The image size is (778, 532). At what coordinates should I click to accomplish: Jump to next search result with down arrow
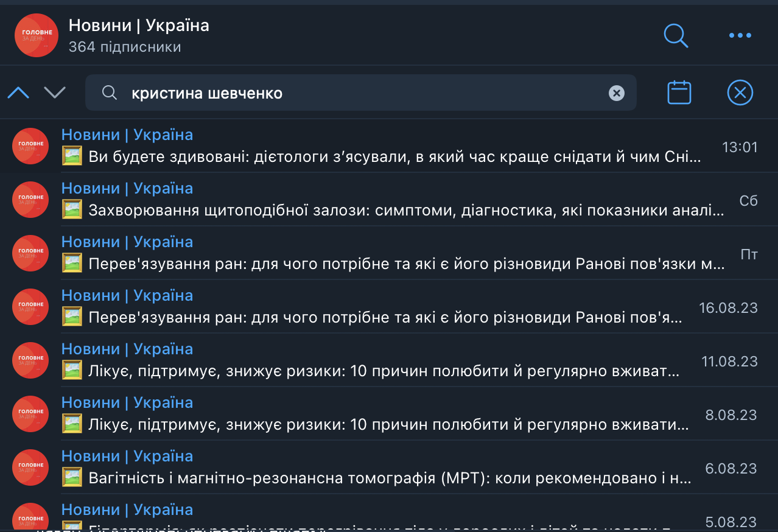[55, 93]
